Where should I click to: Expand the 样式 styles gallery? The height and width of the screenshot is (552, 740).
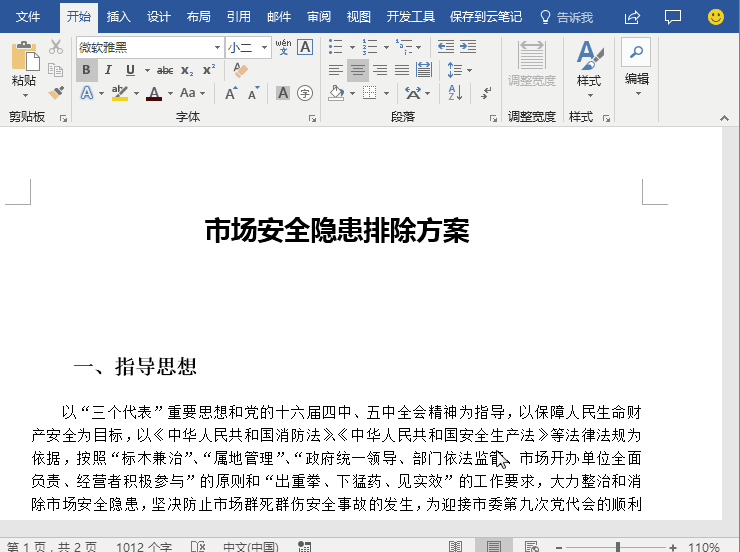[x=589, y=68]
